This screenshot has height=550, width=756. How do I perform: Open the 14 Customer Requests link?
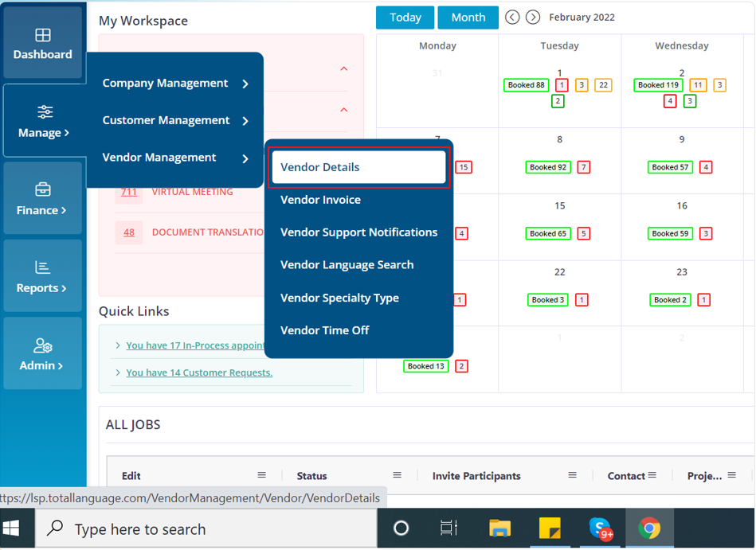(x=199, y=373)
